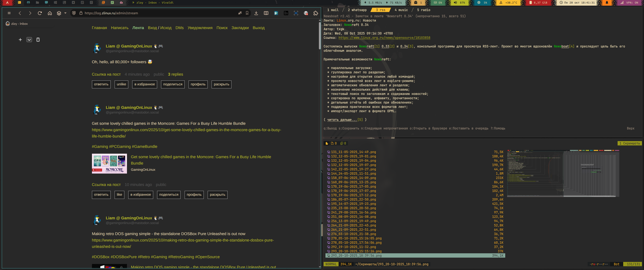Open the tab list chevron dropdown

[29, 40]
